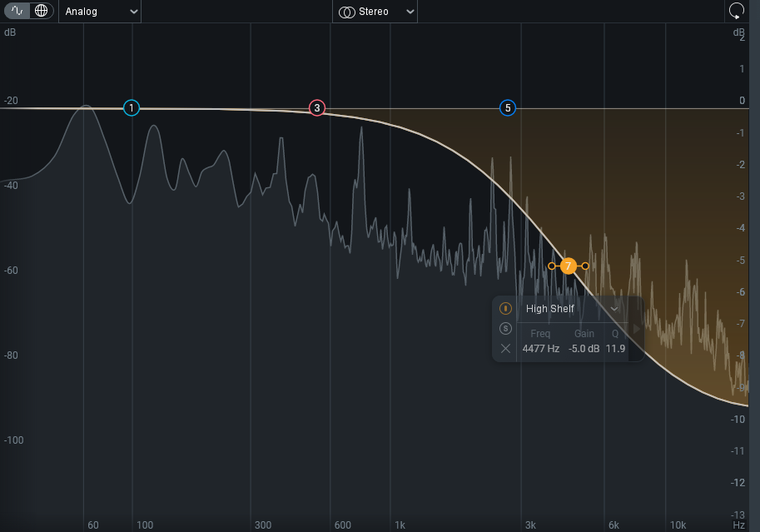Viewport: 760px width, 532px height.
Task: Select EQ band node 3
Action: pos(317,107)
